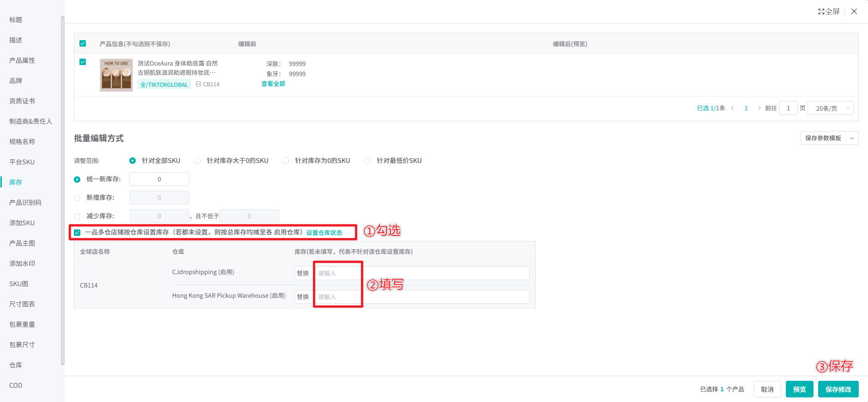
Task: Click the 保存修改 button
Action: (838, 389)
